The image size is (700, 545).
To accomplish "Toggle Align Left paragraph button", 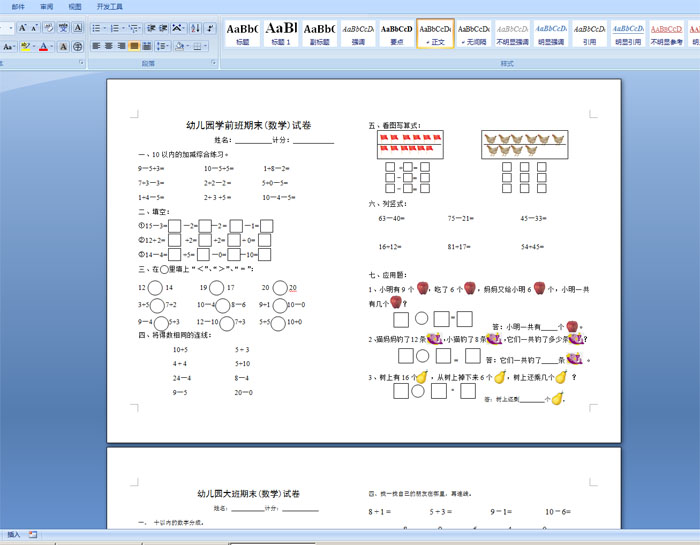I will 96,46.
